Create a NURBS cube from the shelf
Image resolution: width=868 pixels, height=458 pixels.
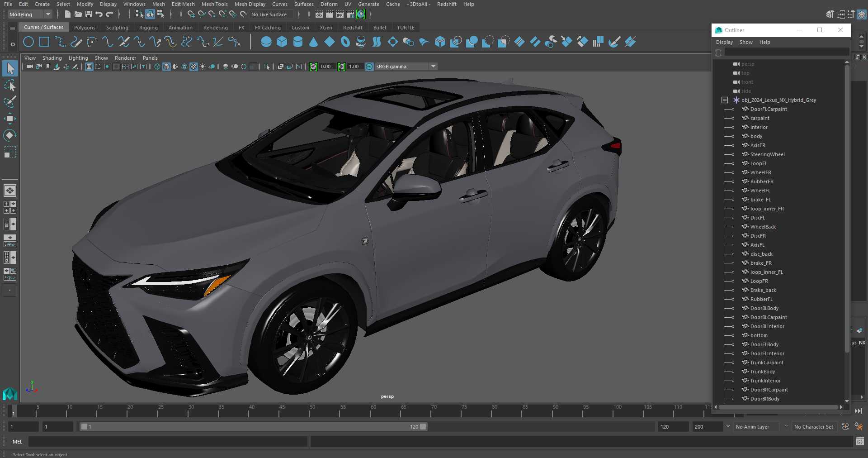[282, 42]
